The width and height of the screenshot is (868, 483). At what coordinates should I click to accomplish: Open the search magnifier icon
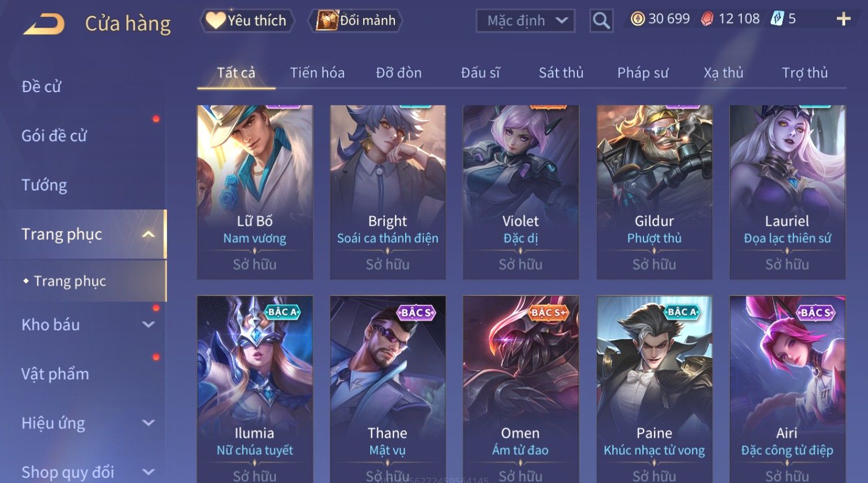(601, 21)
